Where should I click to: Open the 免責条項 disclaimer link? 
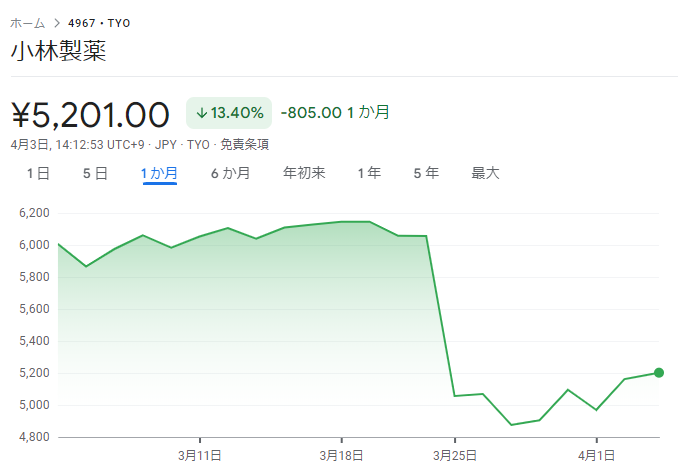244,144
